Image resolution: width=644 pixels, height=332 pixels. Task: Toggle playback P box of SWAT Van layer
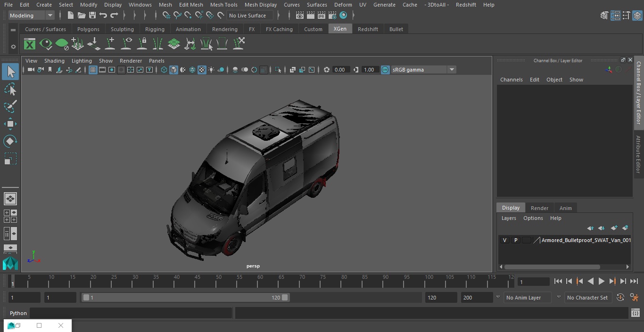pyautogui.click(x=515, y=240)
